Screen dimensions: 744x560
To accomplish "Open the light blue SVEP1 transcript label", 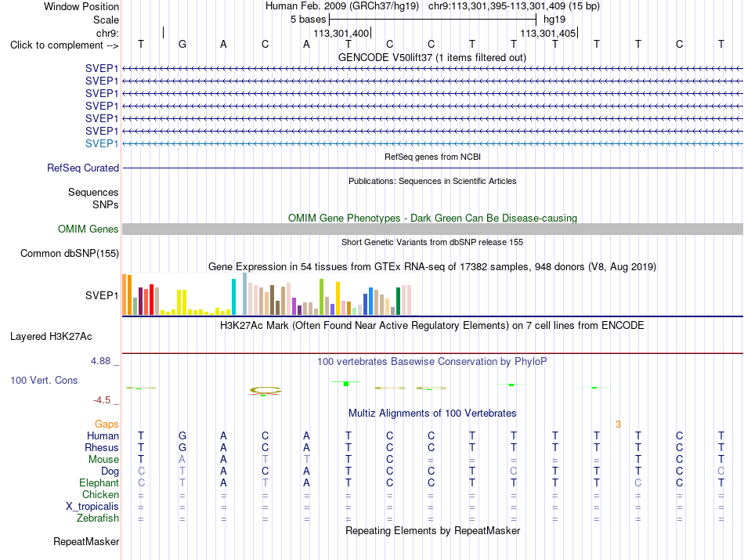I will click(x=102, y=143).
